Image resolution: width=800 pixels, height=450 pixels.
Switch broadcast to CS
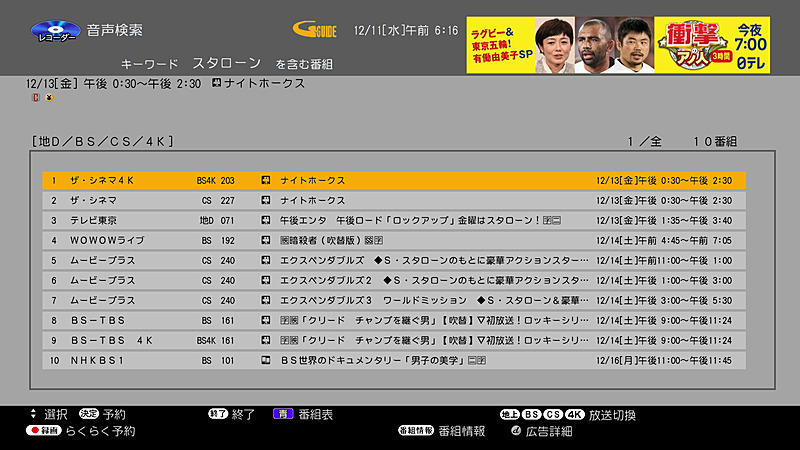553,415
